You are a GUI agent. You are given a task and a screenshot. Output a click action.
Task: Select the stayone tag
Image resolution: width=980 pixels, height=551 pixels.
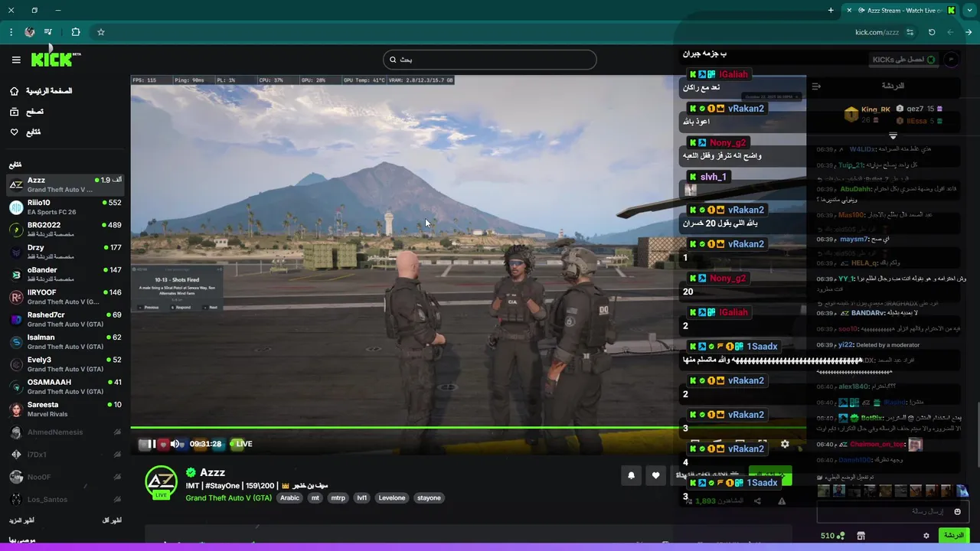click(429, 497)
